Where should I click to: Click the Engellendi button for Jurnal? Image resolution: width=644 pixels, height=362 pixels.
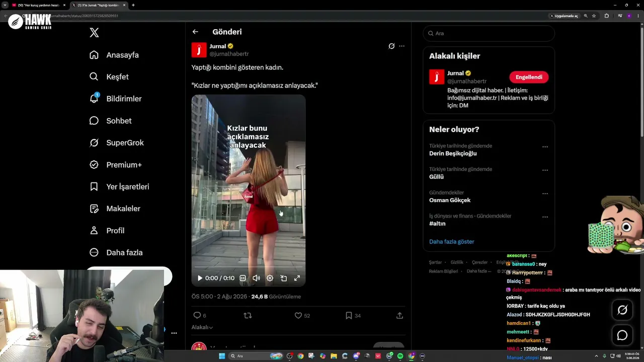529,77
